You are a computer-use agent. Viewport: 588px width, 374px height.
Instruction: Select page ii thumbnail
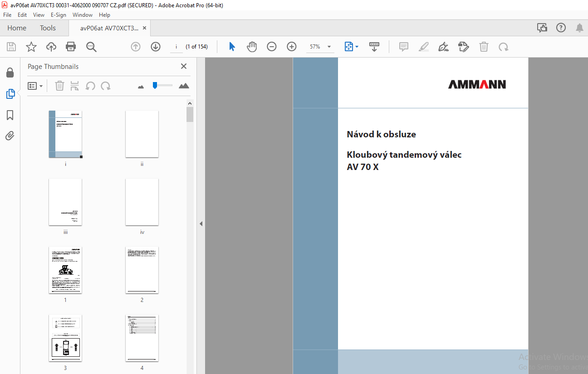(x=142, y=134)
